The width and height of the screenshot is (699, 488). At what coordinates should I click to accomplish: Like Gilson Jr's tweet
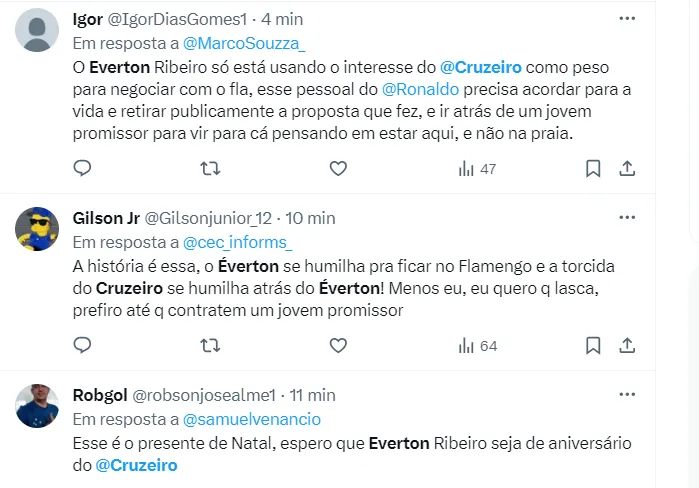[338, 345]
